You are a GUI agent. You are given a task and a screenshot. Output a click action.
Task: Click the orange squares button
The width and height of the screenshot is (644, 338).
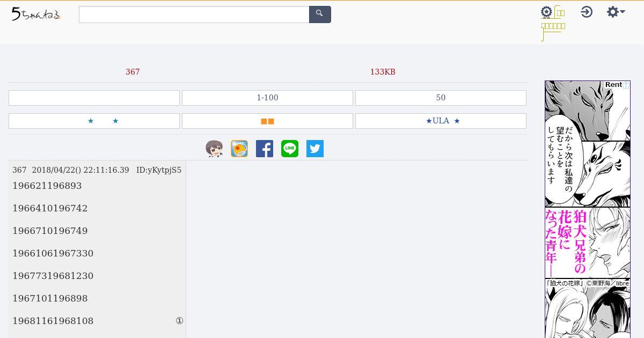coord(267,121)
